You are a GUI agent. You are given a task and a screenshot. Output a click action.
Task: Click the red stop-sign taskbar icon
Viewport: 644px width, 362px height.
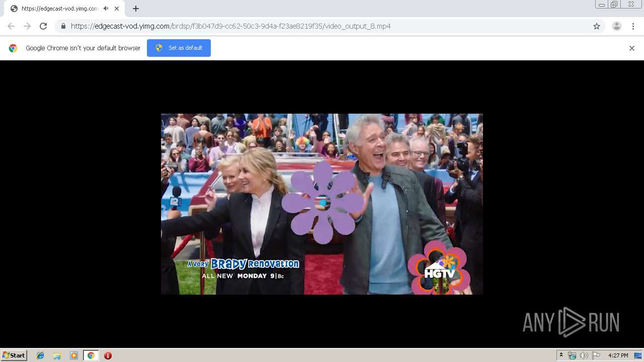pyautogui.click(x=108, y=355)
